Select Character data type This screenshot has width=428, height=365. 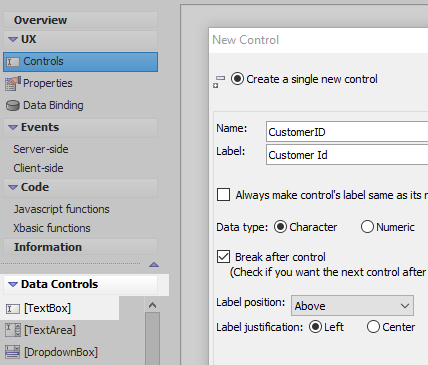point(280,227)
